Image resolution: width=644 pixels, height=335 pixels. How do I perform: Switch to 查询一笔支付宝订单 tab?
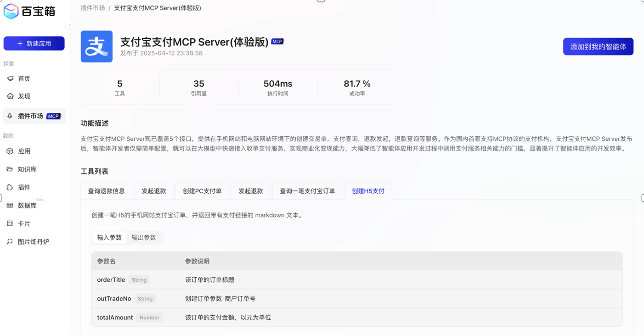click(x=307, y=191)
